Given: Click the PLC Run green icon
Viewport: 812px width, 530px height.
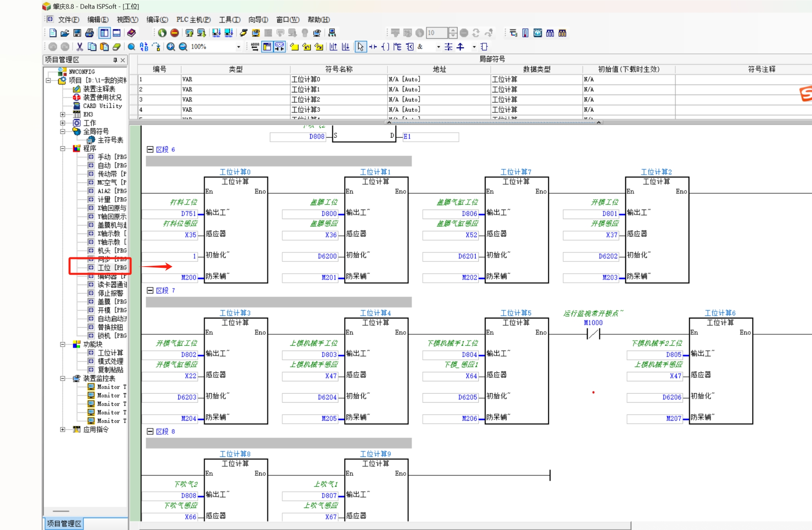Looking at the screenshot, I should point(162,33).
